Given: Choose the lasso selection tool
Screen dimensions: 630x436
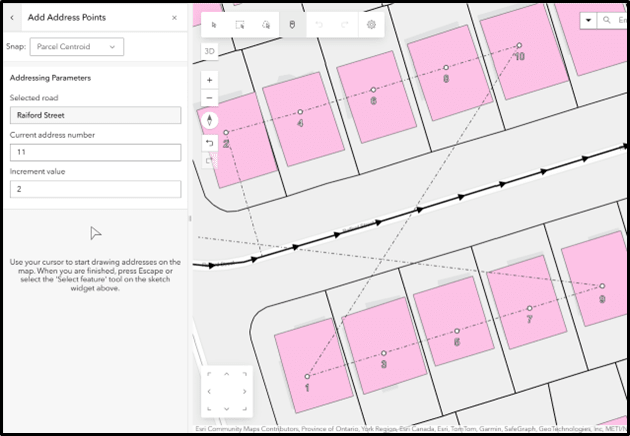Looking at the screenshot, I should click(x=266, y=25).
